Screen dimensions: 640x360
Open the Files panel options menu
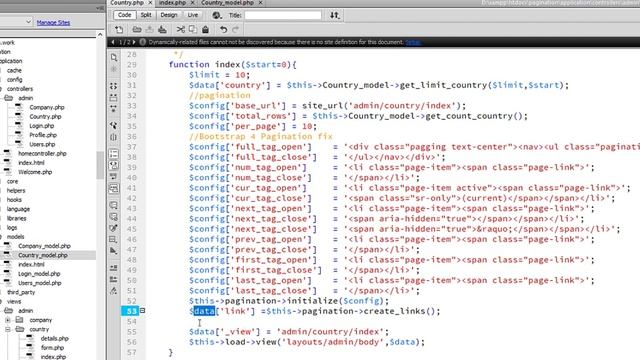pos(100,8)
